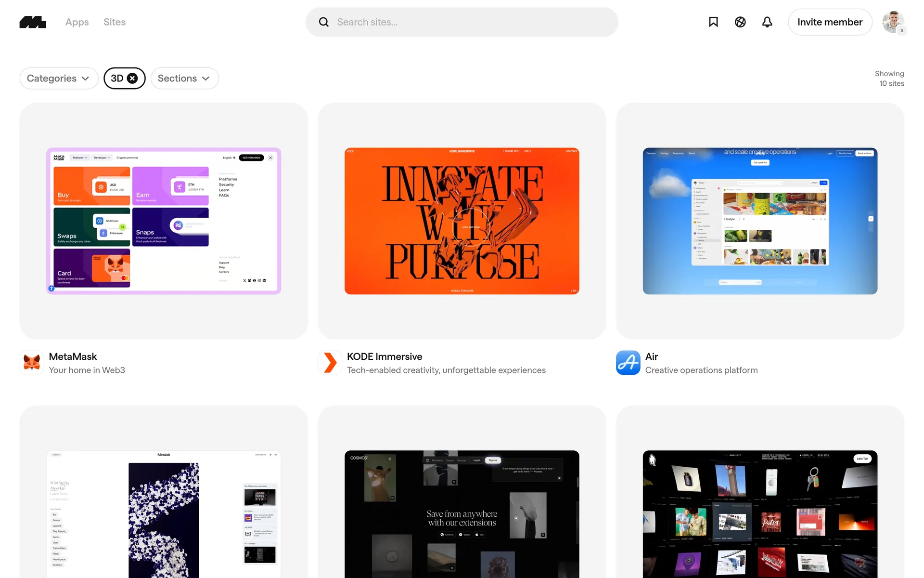
Task: Switch to the Sites tab
Action: (x=115, y=22)
